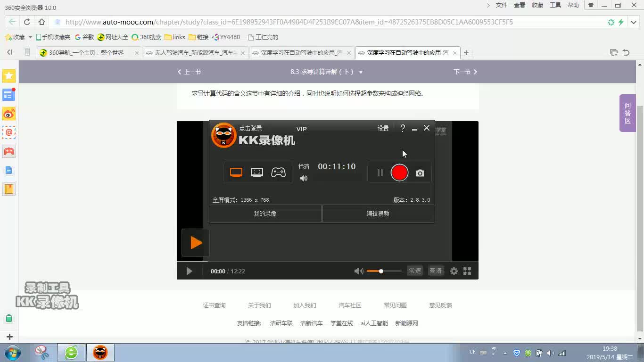Image resolution: width=644 pixels, height=362 pixels.
Task: Open the Windows Start button
Action: point(13,353)
